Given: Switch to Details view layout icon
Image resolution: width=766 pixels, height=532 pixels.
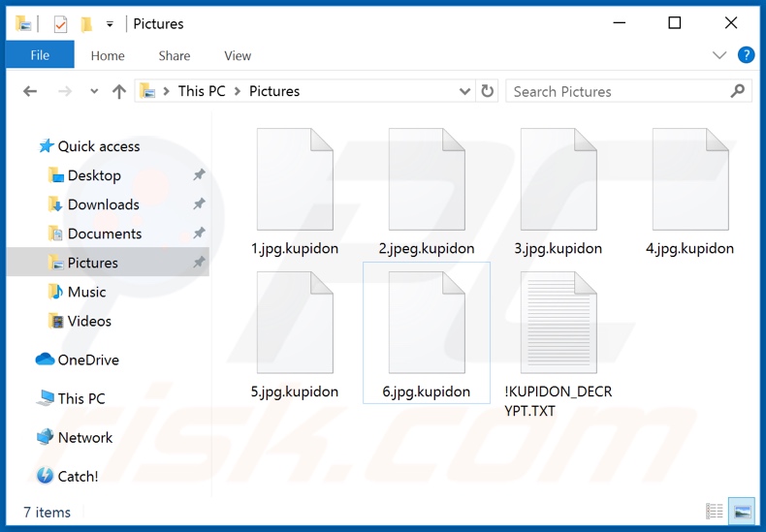Looking at the screenshot, I should click(x=715, y=511).
